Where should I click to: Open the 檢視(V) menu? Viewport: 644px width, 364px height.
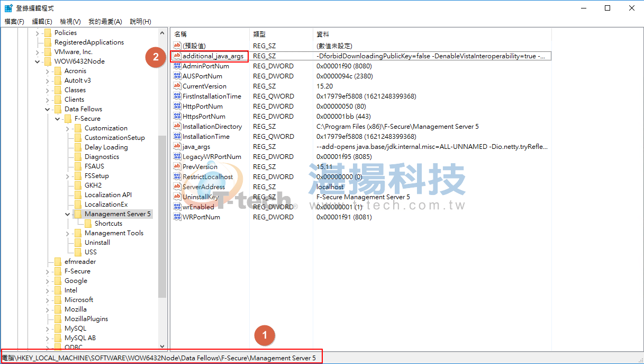pyautogui.click(x=70, y=22)
